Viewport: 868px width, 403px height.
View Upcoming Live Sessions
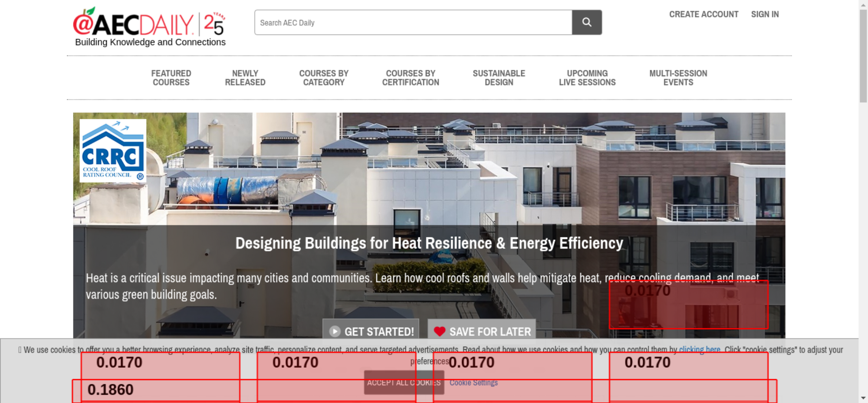tap(587, 78)
